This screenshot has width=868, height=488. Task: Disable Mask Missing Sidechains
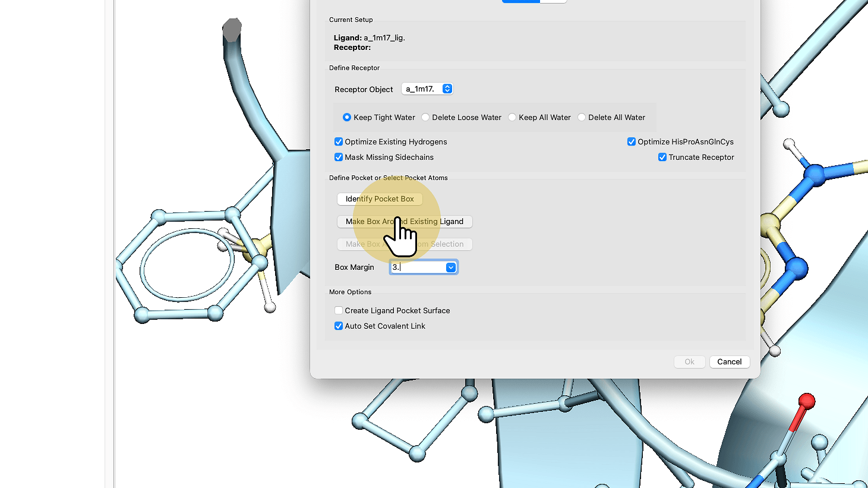click(x=339, y=158)
